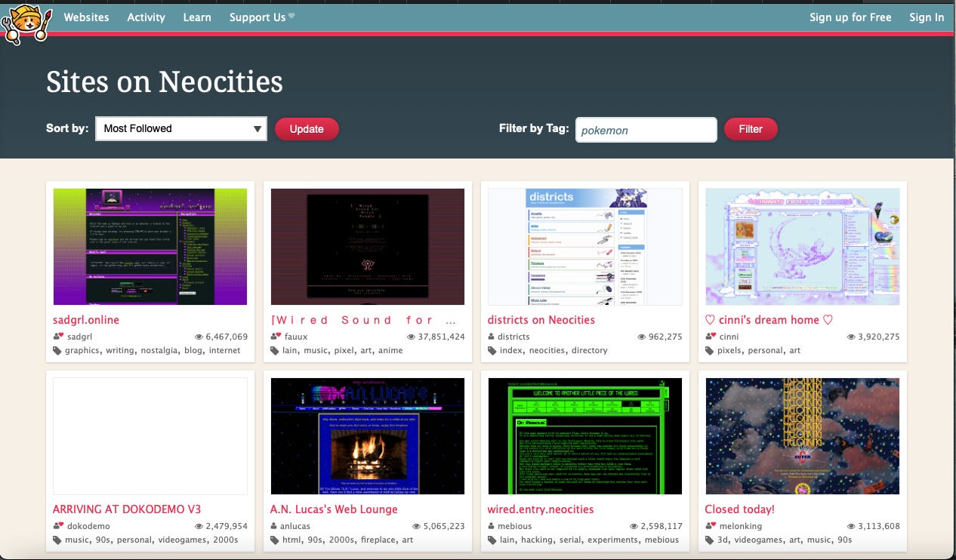Click the red Update button
This screenshot has width=956, height=560.
(x=307, y=128)
